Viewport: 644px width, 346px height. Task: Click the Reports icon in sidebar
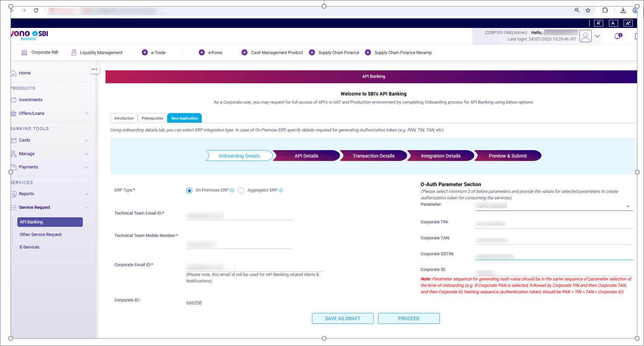pyautogui.click(x=14, y=194)
